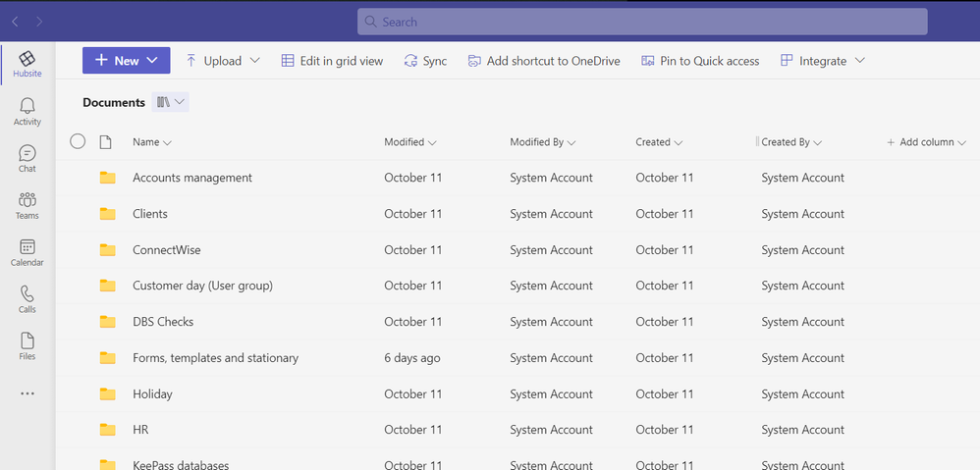980x470 pixels.
Task: Go to Chat in sidebar
Action: 27,158
